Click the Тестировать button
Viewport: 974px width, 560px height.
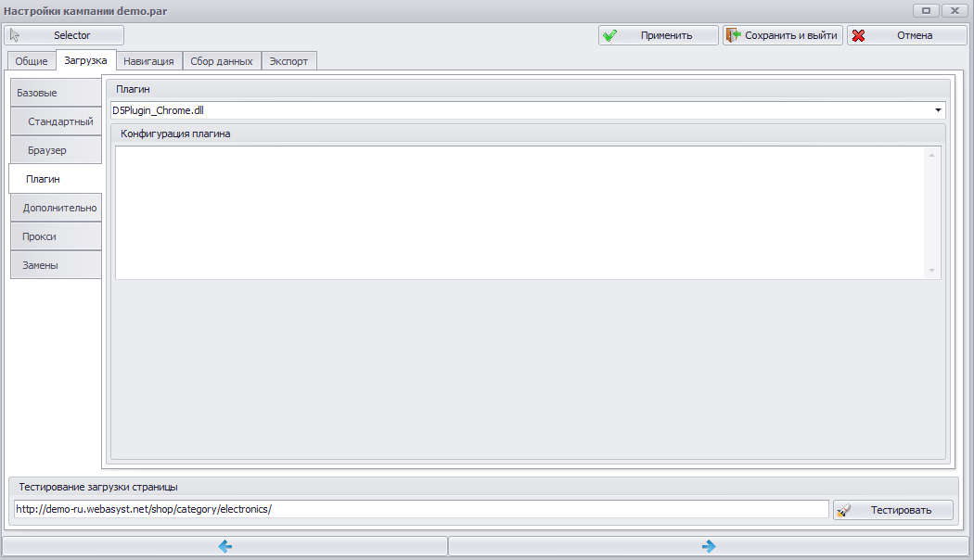pyautogui.click(x=893, y=510)
